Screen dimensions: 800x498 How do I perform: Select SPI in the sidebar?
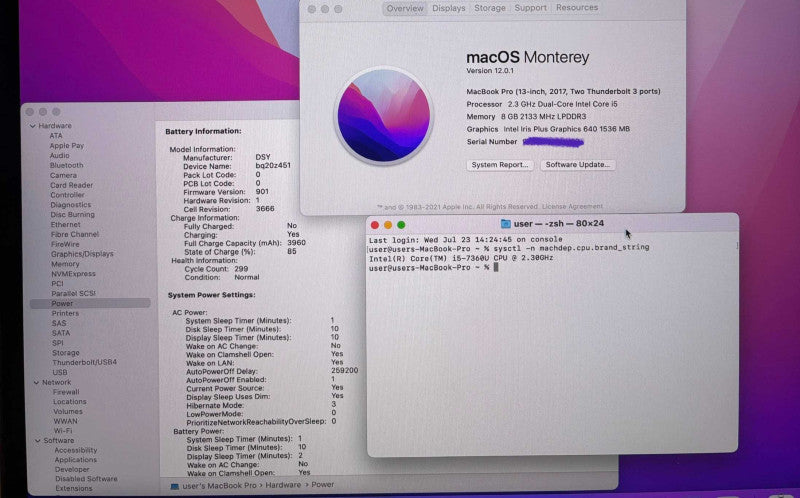58,343
